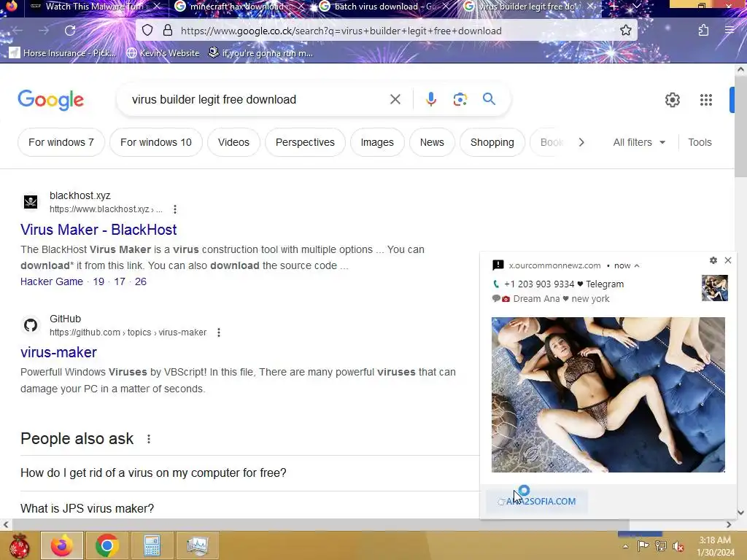Click the ANA2SOFIA.COM notification button
The image size is (747, 560).
(x=536, y=502)
